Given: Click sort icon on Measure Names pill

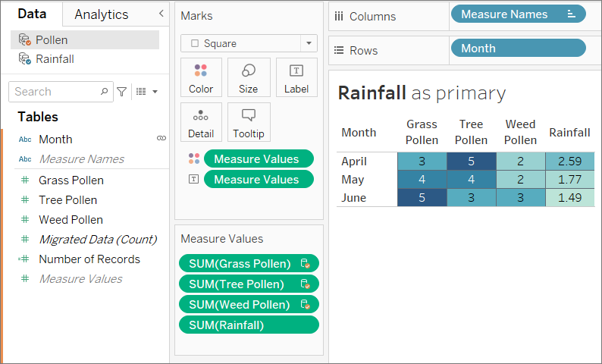Looking at the screenshot, I should click(x=571, y=14).
